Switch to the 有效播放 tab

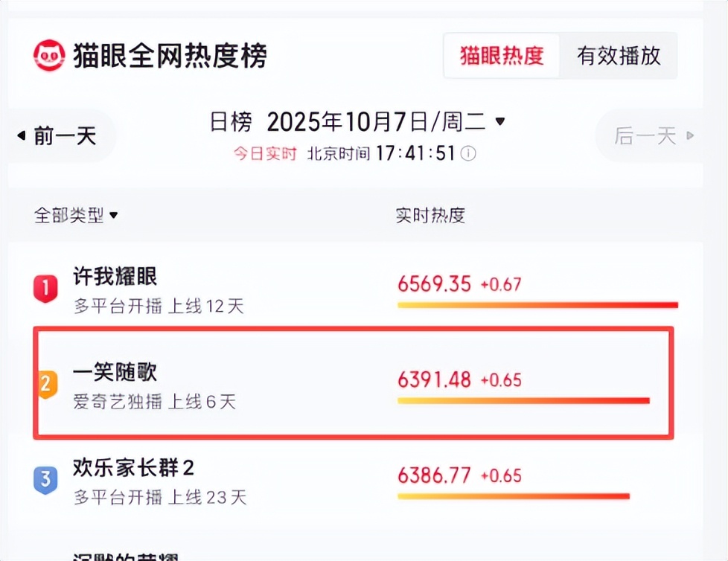(x=620, y=56)
